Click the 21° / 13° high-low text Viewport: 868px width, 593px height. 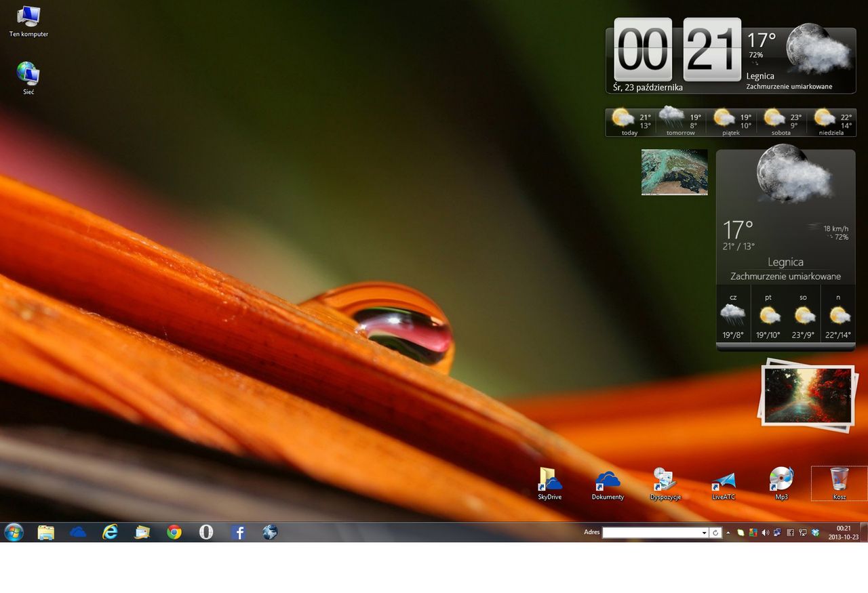point(738,246)
